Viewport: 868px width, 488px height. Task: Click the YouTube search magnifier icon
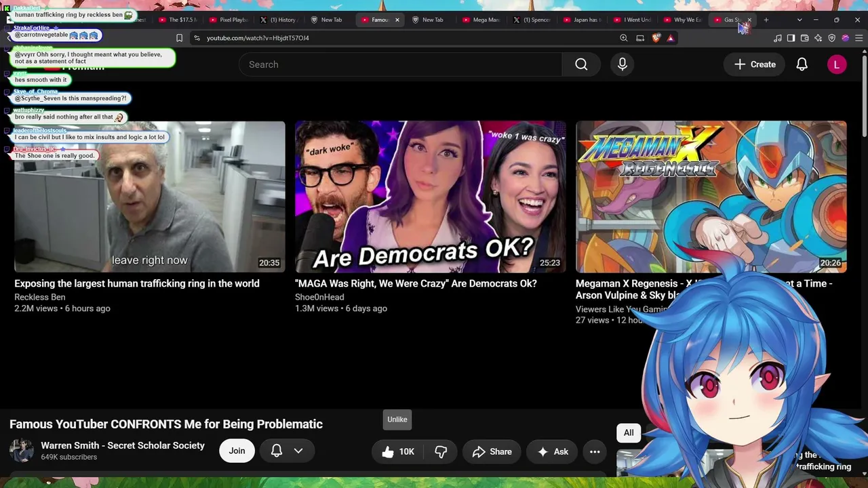pos(581,64)
